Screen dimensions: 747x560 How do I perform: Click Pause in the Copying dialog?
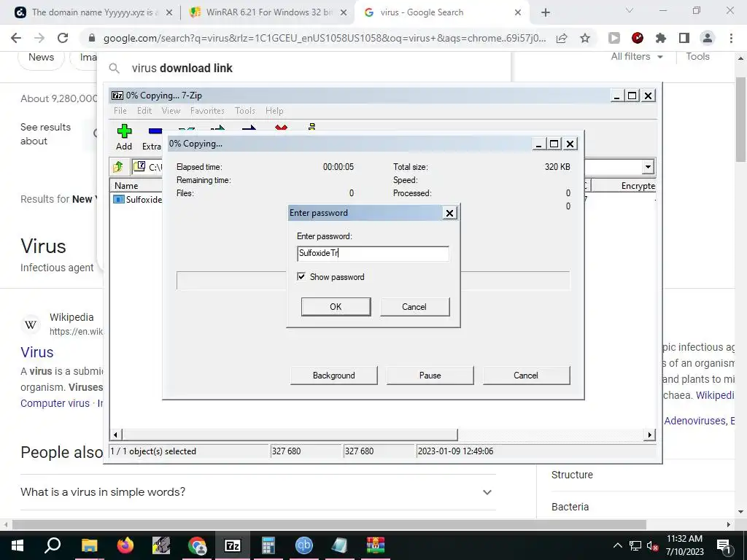coord(430,376)
